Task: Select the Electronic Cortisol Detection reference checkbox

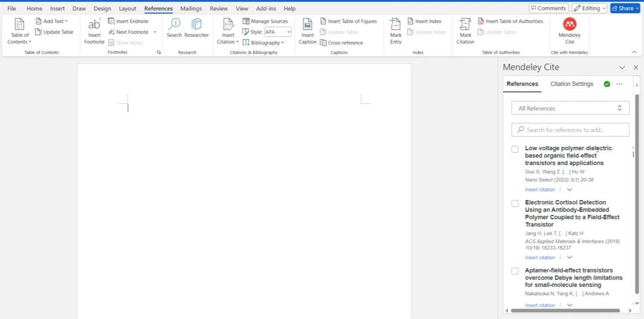Action: (515, 204)
